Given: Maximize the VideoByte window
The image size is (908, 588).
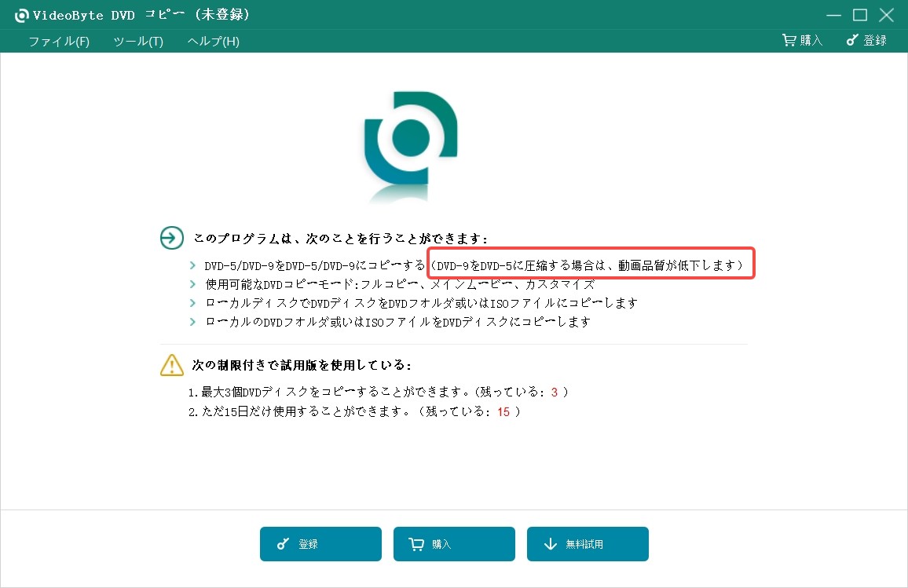Looking at the screenshot, I should [860, 15].
